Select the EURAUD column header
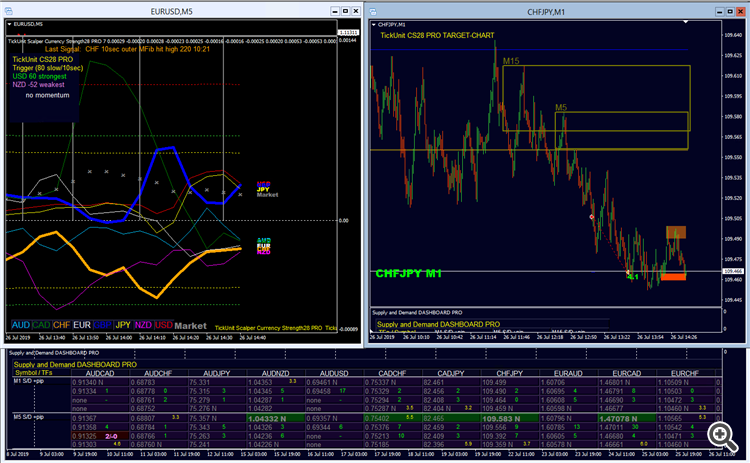750x463 pixels. (568, 373)
